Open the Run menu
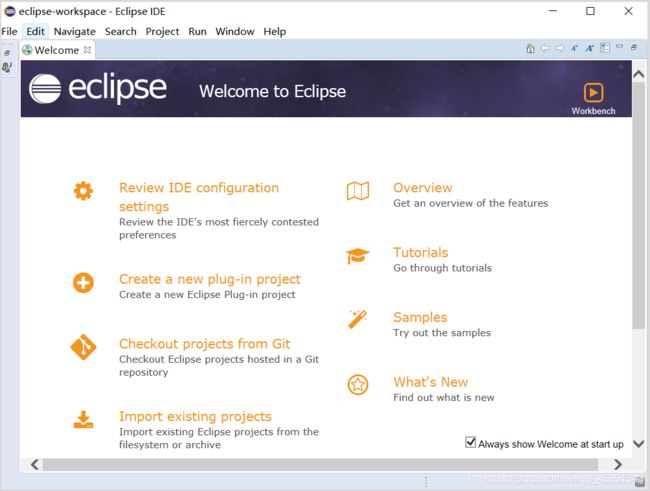The image size is (650, 491). click(x=197, y=32)
